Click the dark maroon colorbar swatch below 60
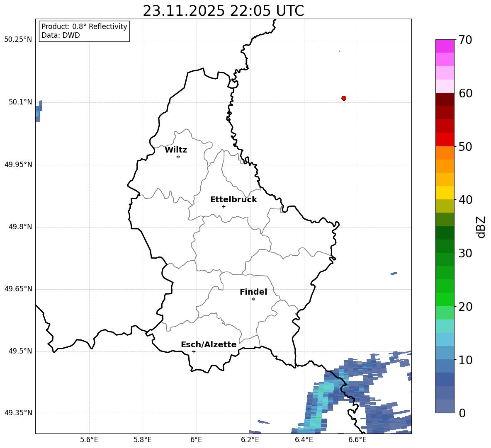Viewport: 491px width, 448px height. pos(445,99)
